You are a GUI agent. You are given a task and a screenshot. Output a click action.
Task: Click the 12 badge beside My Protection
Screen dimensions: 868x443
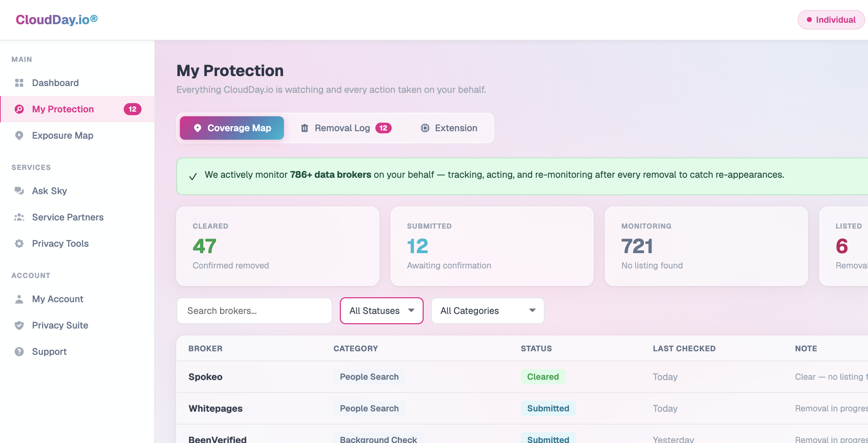(x=133, y=109)
